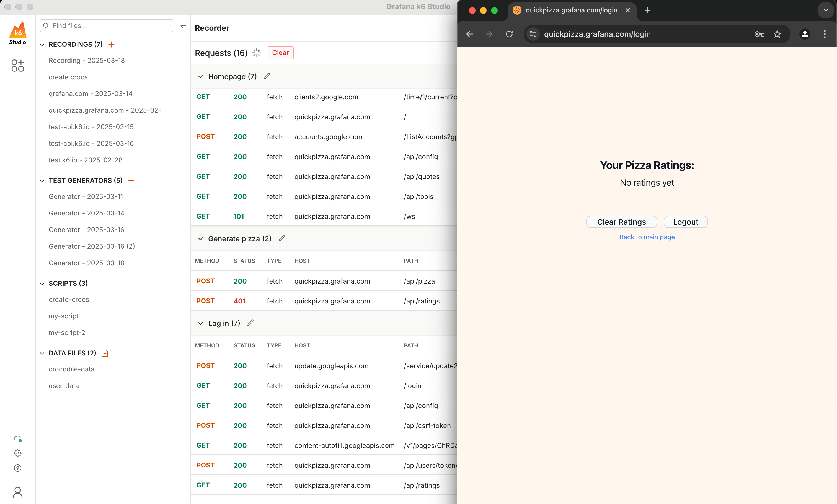Open the help question mark icon
Image resolution: width=837 pixels, height=504 pixels.
[x=18, y=468]
